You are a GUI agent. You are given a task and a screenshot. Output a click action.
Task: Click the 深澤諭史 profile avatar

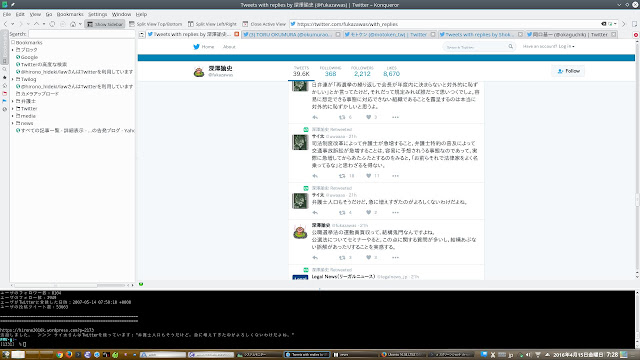(199, 72)
